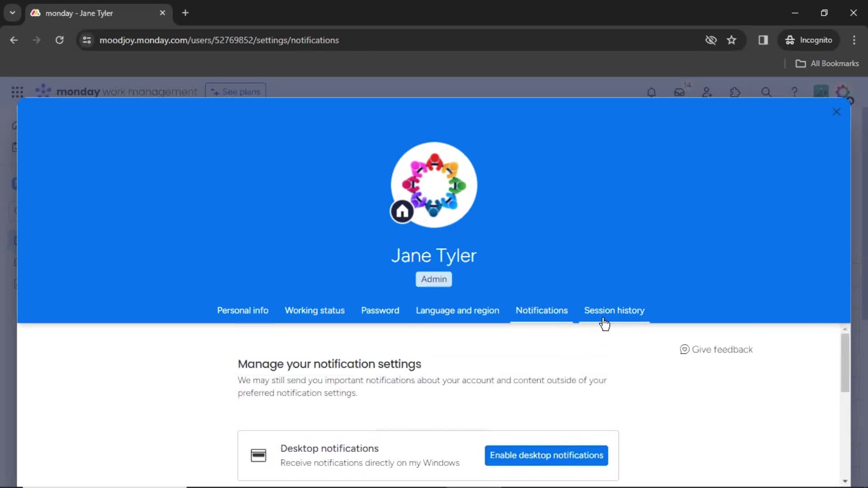Scroll down the notification settings panel

pos(845,480)
